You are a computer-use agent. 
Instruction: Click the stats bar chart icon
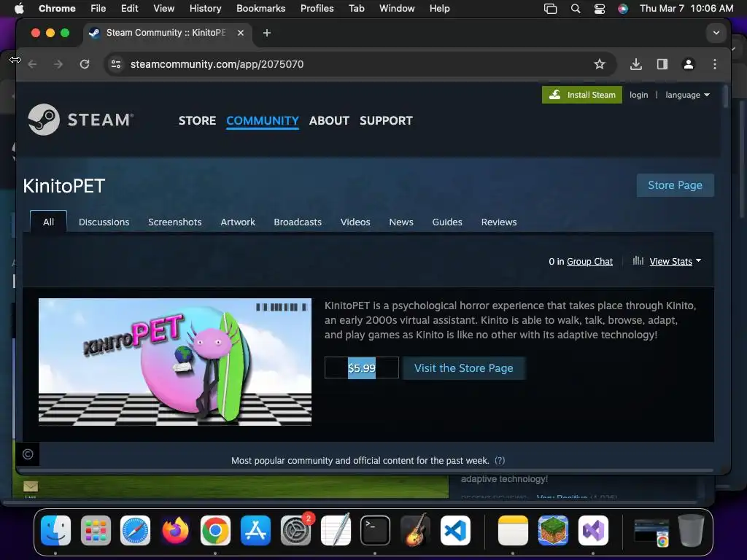(x=638, y=260)
